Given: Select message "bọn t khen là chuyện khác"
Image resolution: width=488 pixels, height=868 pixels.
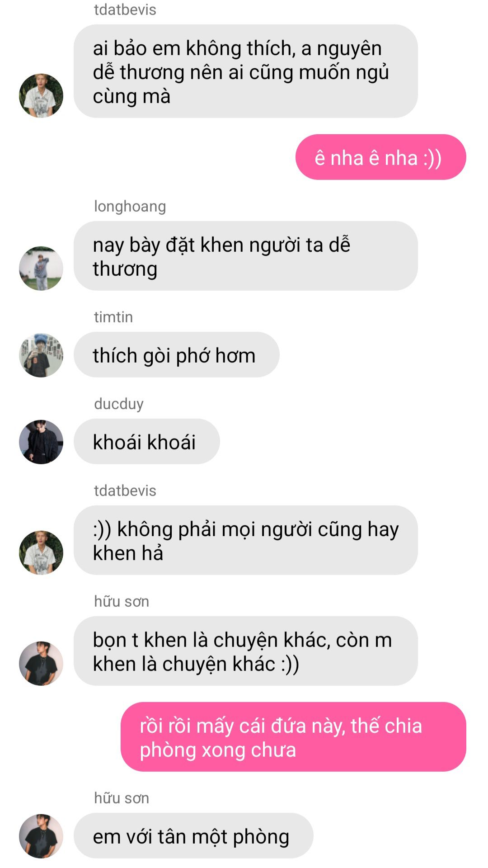Looking at the screenshot, I should click(x=246, y=651).
